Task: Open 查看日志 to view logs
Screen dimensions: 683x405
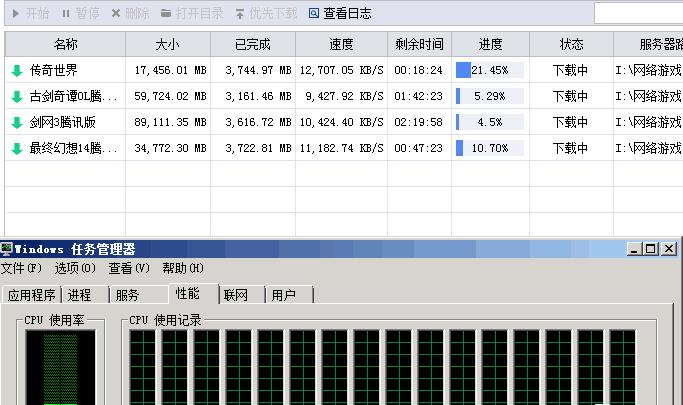Action: click(x=340, y=14)
